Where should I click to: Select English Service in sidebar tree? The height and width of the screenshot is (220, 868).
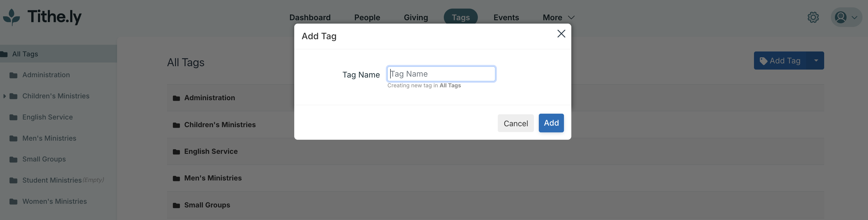pos(48,117)
